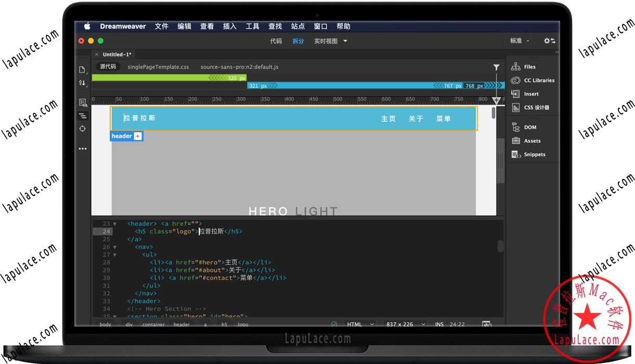Open the 插入 menu

(x=229, y=27)
